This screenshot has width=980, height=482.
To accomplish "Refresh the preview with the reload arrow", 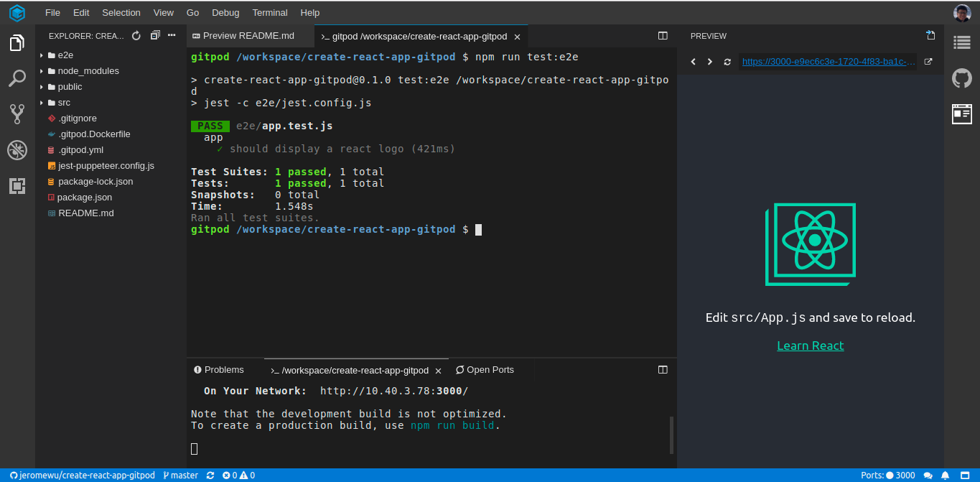I will [727, 62].
